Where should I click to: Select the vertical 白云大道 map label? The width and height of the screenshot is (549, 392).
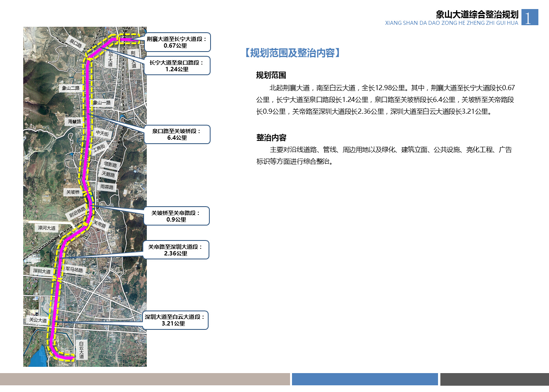[81, 350]
